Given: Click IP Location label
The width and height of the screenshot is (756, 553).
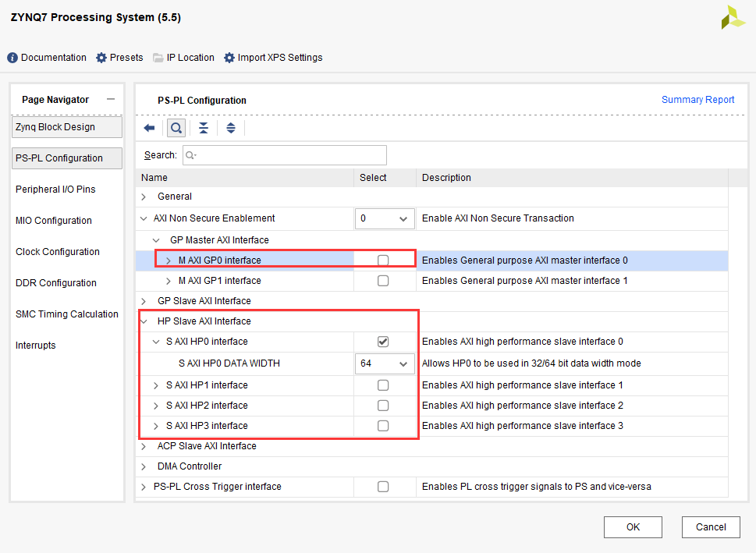Looking at the screenshot, I should (x=190, y=58).
